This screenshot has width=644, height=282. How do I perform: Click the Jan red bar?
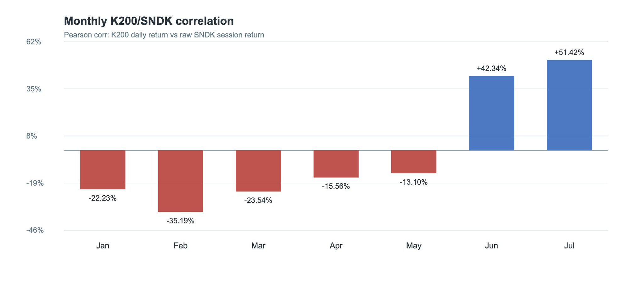coord(103,170)
